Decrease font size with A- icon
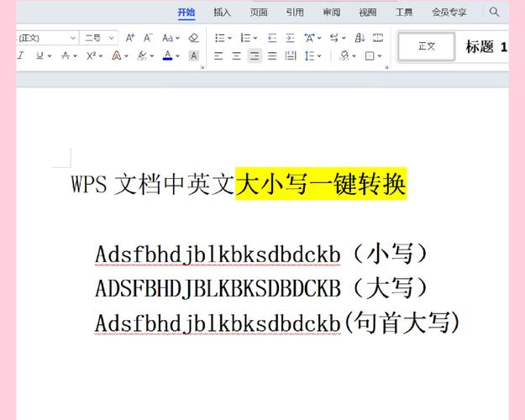 pyautogui.click(x=148, y=38)
